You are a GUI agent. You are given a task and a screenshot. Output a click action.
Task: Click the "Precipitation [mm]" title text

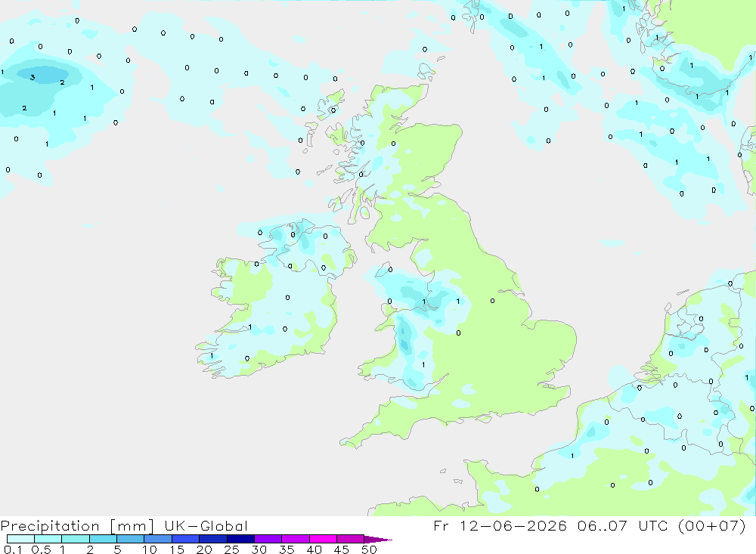pyautogui.click(x=77, y=526)
